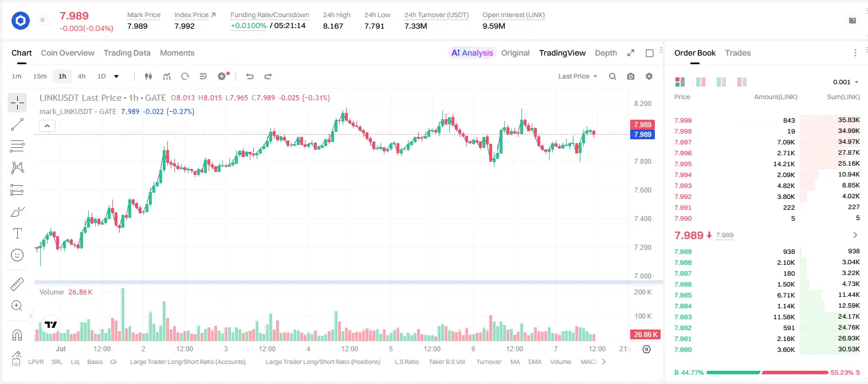Collapse the indicator legend with caret button
868x384 pixels.
click(x=47, y=126)
